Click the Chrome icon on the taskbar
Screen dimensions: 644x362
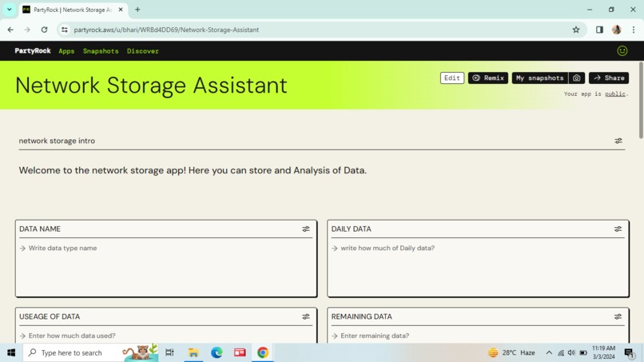point(263,352)
